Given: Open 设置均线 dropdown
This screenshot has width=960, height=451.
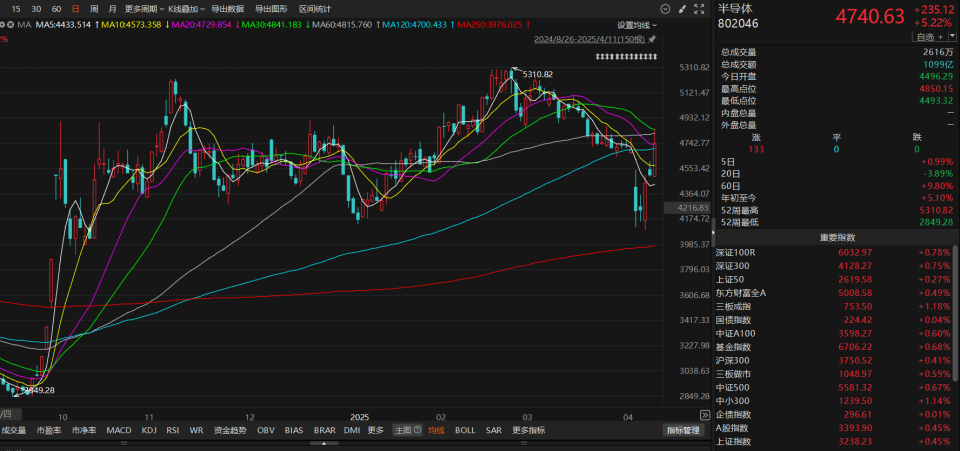Looking at the screenshot, I should pyautogui.click(x=637, y=25).
